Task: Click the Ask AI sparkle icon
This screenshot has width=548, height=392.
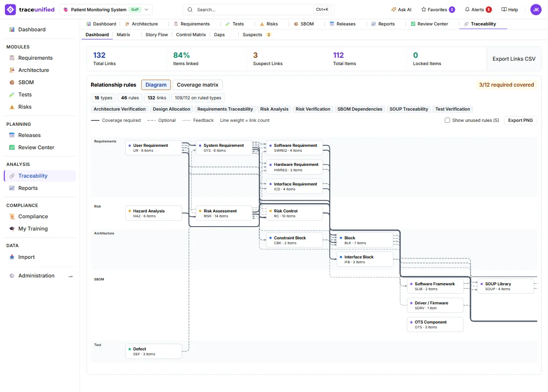Action: tap(393, 9)
